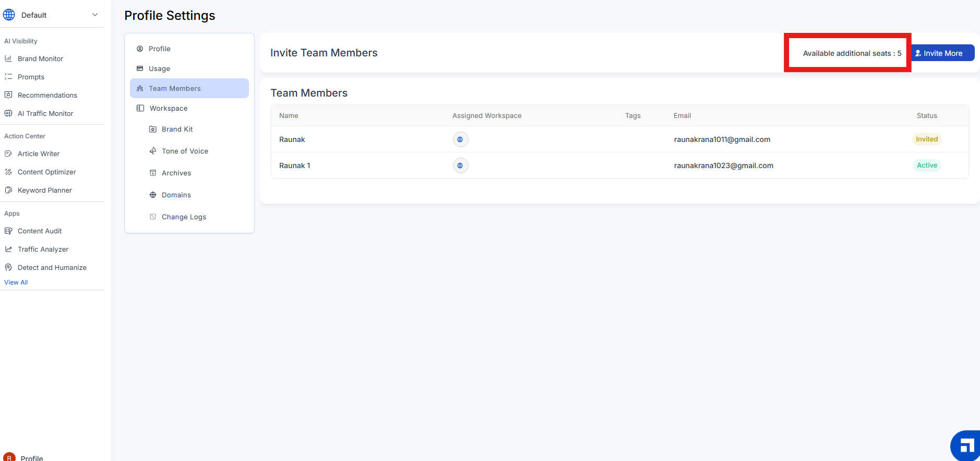Open AI Traffic Monitor via its icon
Viewport: 980px width, 461px height.
click(8, 113)
